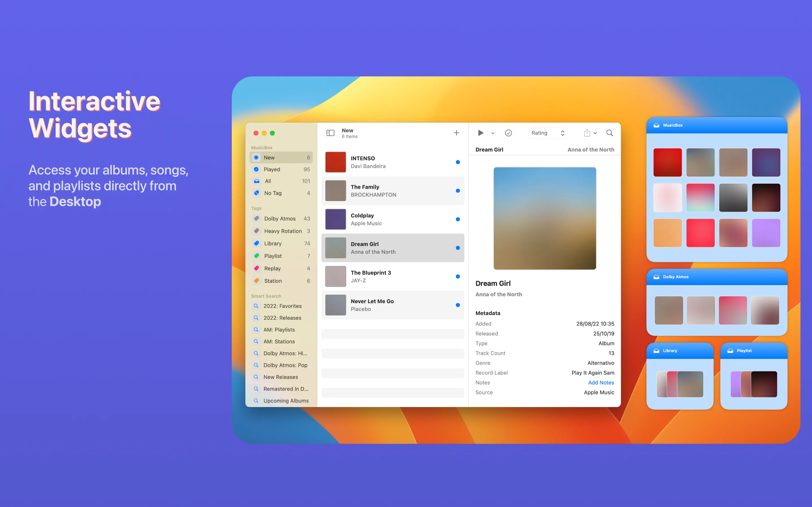This screenshot has width=812, height=507.
Task: Select The Blueprint 3 album row
Action: [392, 277]
